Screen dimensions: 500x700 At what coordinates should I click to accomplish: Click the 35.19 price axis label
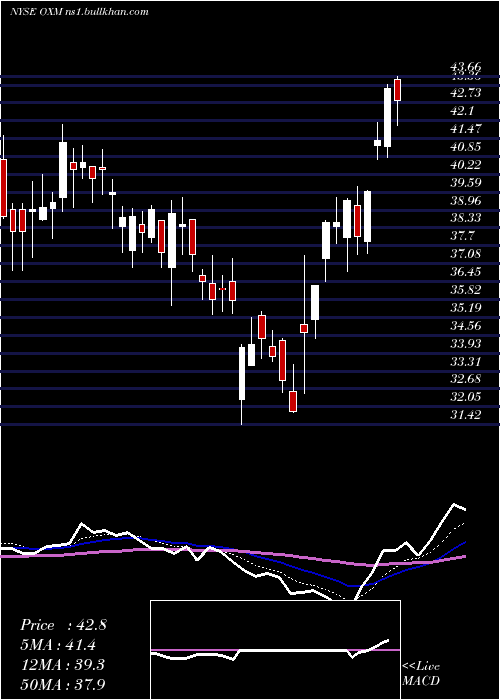[466, 307]
